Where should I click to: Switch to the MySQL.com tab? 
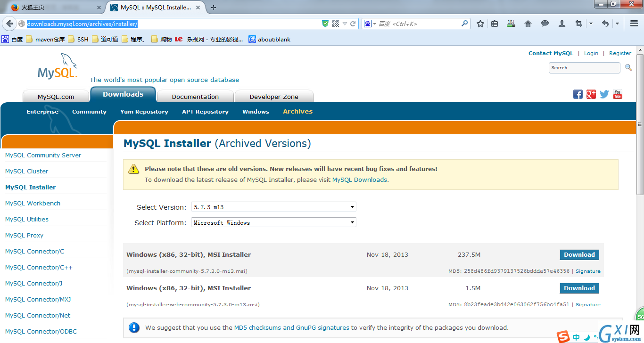(x=56, y=96)
